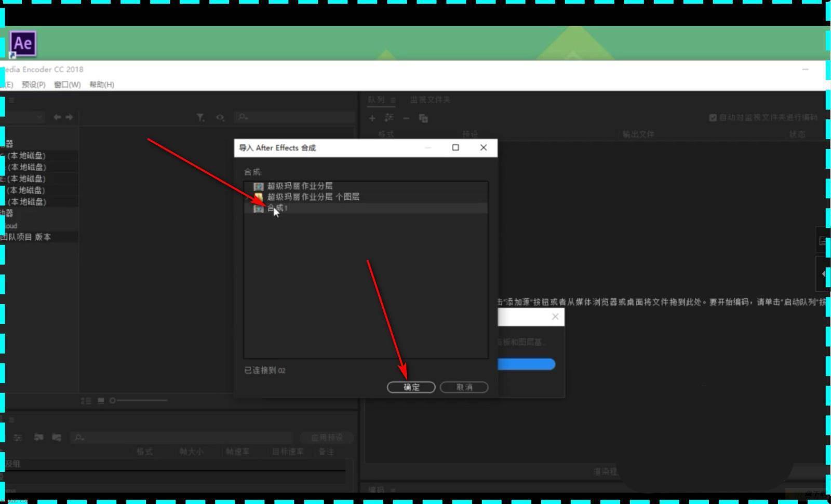Close the import After Effects dialog
Viewport: 831px width, 504px height.
pos(484,147)
